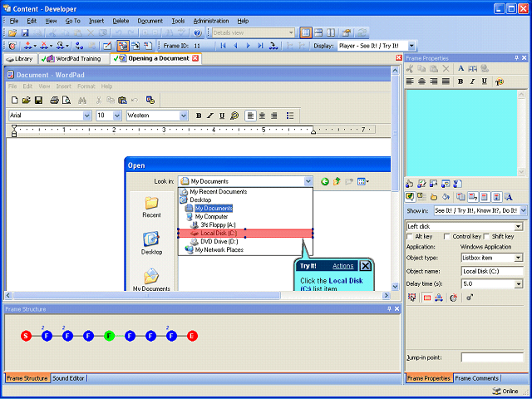The height and width of the screenshot is (399, 532).
Task: Click the Jump-in point field
Action: coord(492,357)
